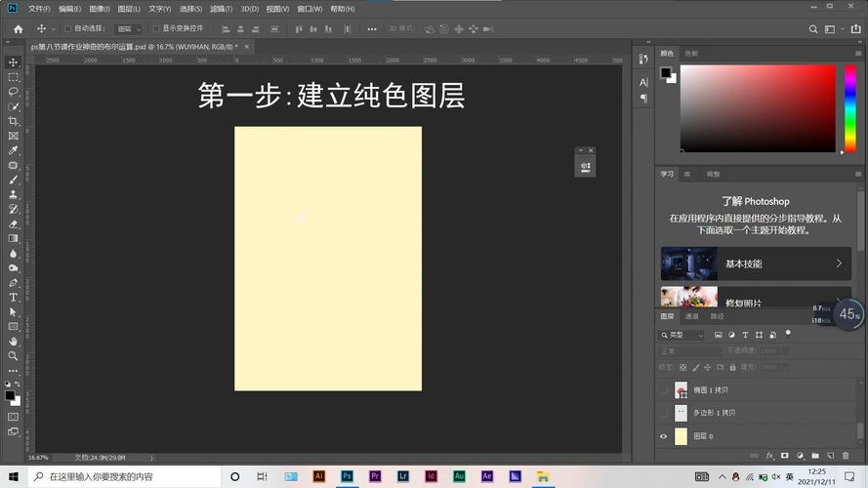Image resolution: width=868 pixels, height=488 pixels.
Task: Enable 显示变换控件 checkbox
Action: pyautogui.click(x=155, y=28)
